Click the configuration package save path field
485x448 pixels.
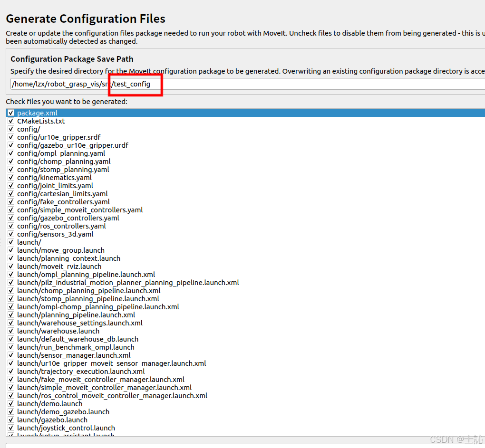(247, 84)
